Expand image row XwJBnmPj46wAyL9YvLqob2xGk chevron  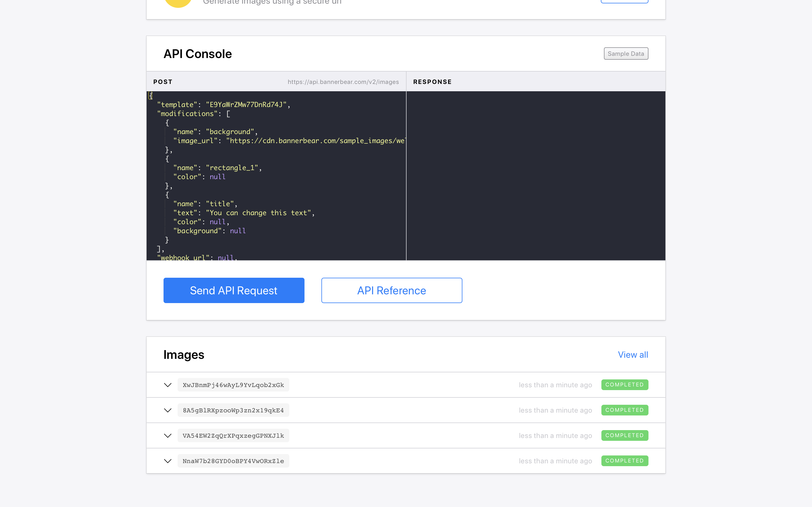coord(168,385)
